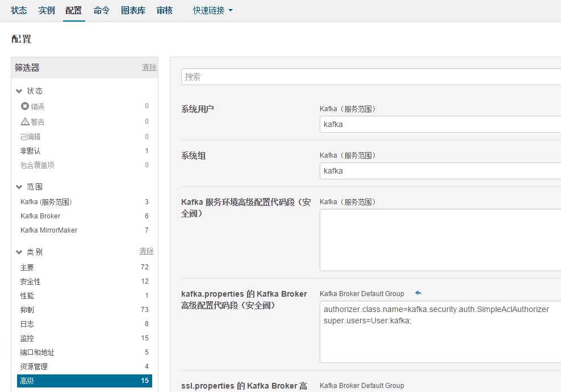This screenshot has height=392, width=561.
Task: Click the Kafka 服务环境高级配置代码段 label
Action: pyautogui.click(x=246, y=208)
